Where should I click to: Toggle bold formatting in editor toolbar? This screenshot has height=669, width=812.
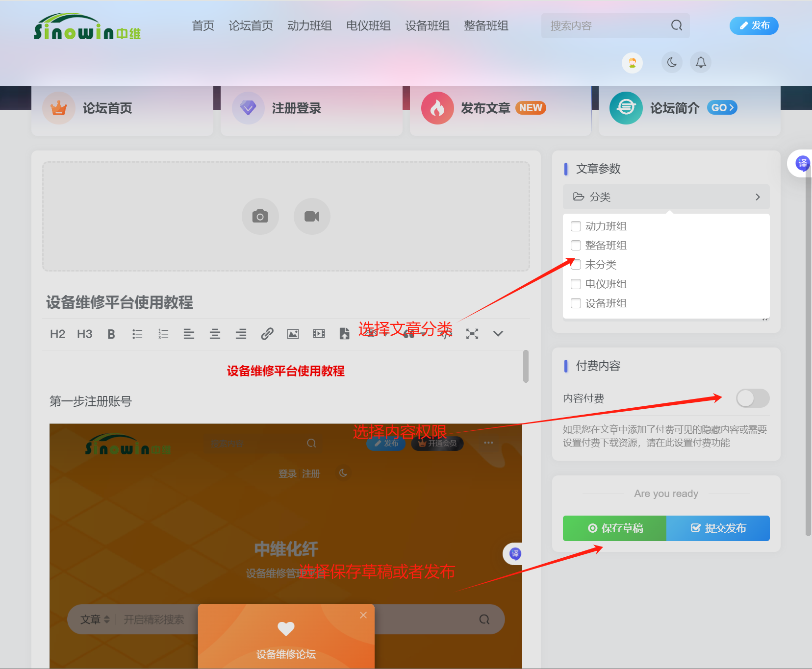[111, 334]
